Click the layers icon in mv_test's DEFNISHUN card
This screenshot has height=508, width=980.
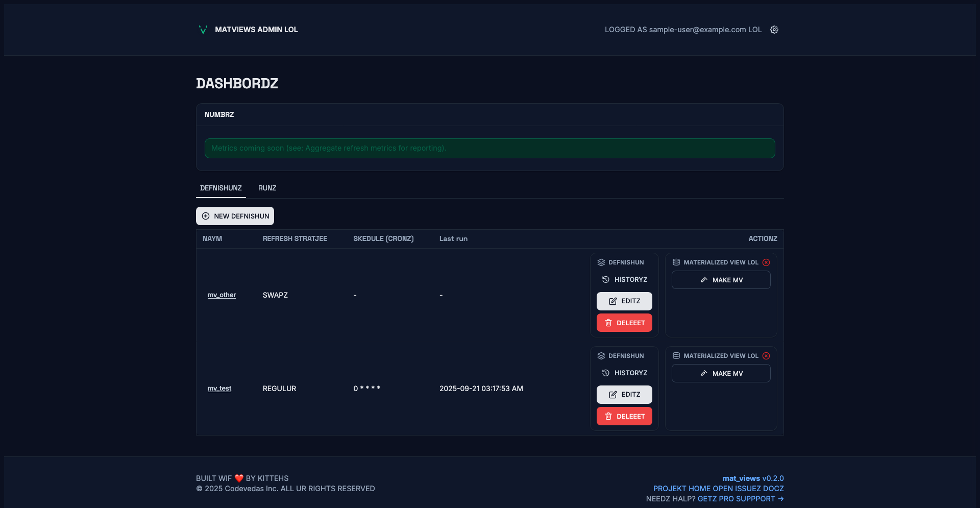(x=601, y=356)
